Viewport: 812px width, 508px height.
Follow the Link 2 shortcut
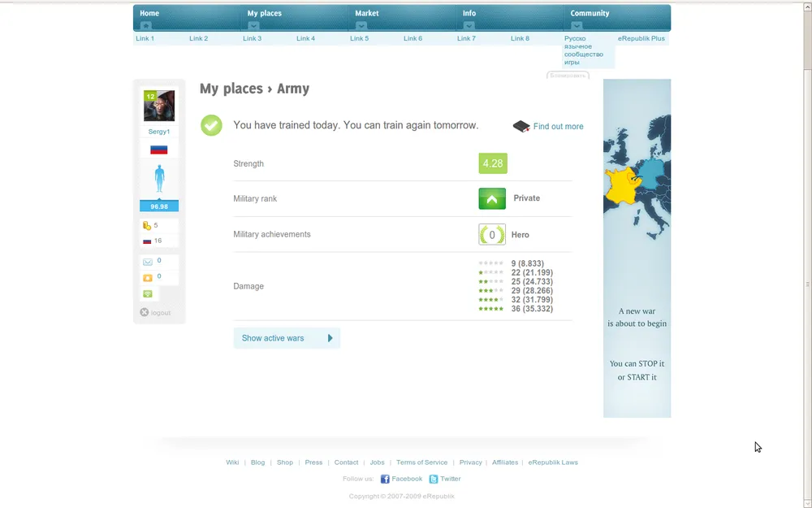coord(198,38)
